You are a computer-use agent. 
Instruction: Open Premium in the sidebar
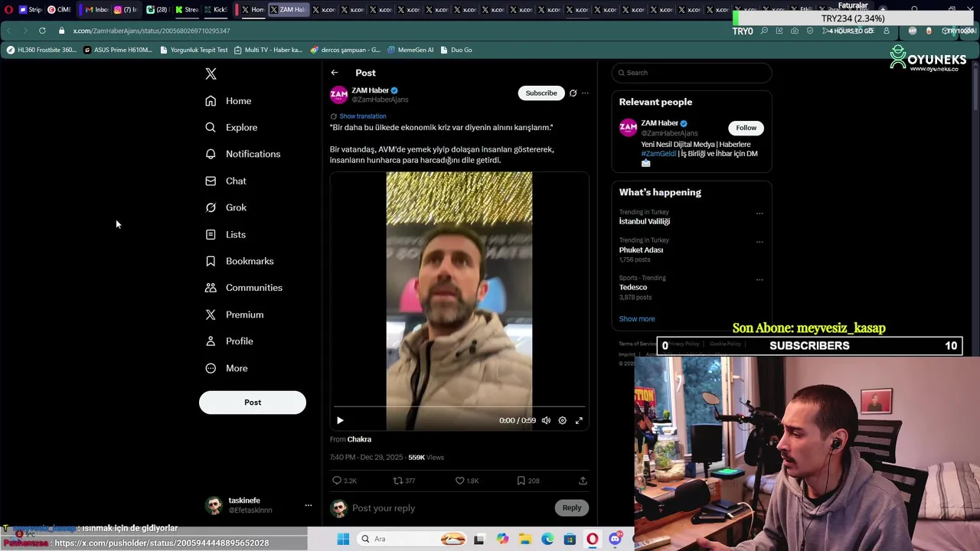[235, 315]
